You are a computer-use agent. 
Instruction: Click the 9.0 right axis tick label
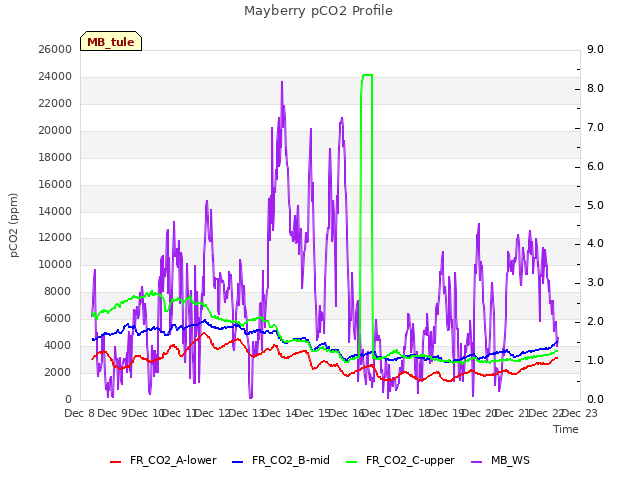click(595, 49)
